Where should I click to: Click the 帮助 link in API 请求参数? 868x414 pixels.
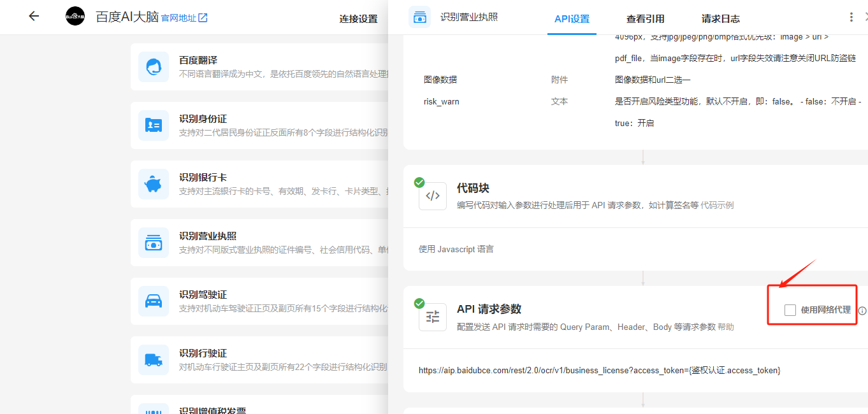[x=726, y=327]
